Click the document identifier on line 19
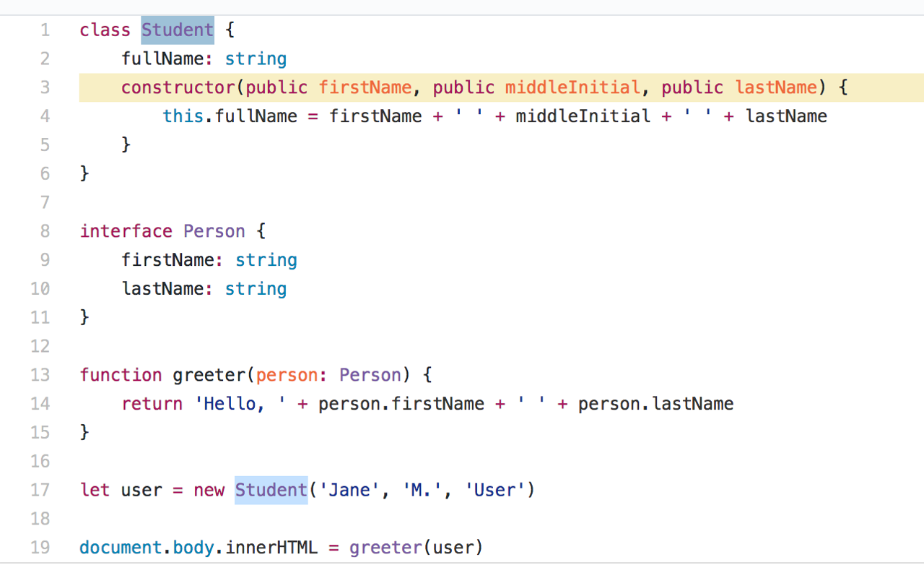Viewport: 924px width, 578px height. 121,548
